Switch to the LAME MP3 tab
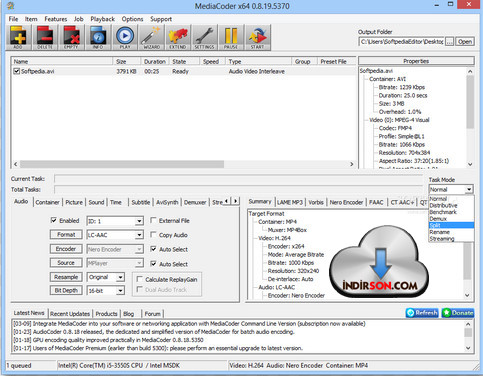This screenshot has width=483, height=376. [290, 202]
